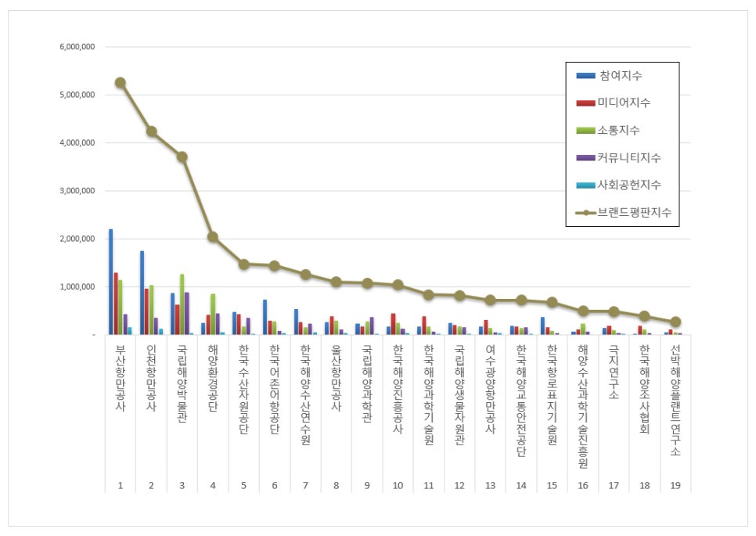Click rank number 19 on the x-axis
Viewport: 756px width, 536px height.
coord(675,486)
